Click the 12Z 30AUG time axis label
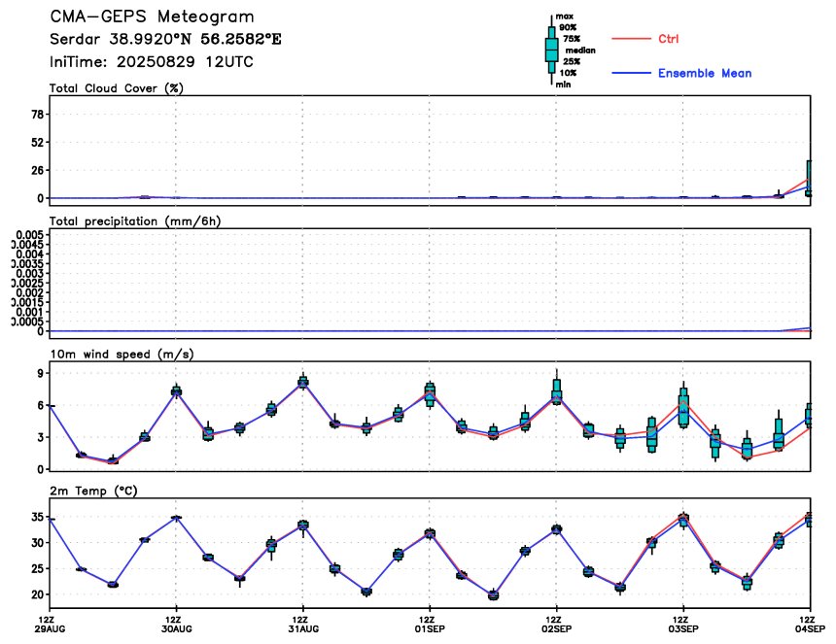The width and height of the screenshot is (836, 644). (177, 625)
